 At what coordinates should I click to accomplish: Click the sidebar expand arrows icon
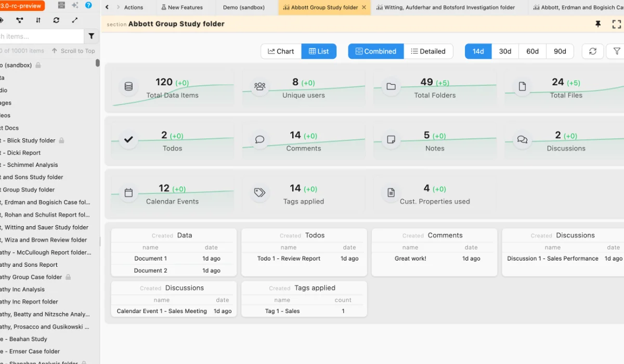(x=75, y=20)
